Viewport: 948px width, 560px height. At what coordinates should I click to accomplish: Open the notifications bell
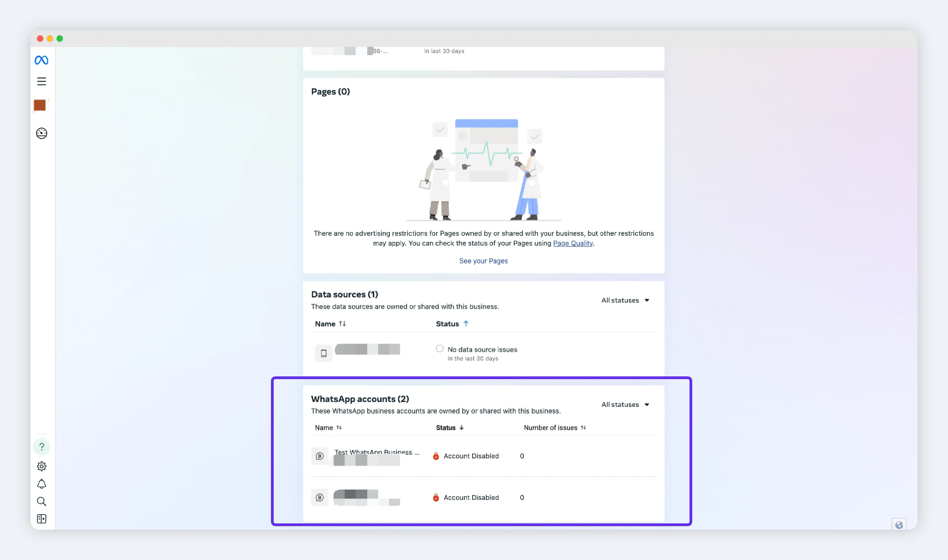click(x=41, y=484)
